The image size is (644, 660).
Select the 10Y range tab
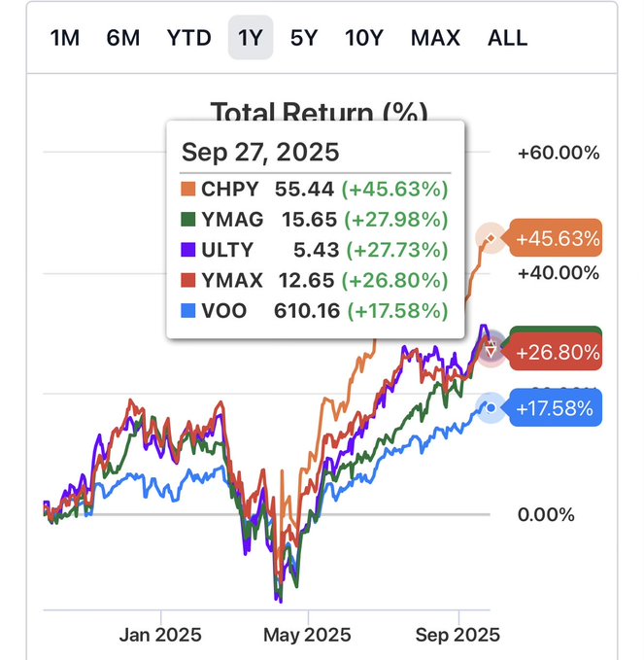pyautogui.click(x=364, y=38)
